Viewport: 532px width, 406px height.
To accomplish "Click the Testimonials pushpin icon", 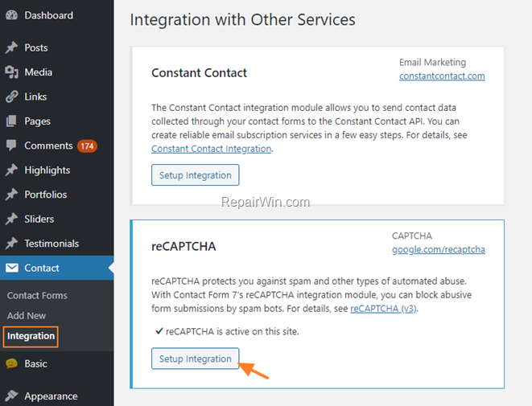I will tap(11, 244).
